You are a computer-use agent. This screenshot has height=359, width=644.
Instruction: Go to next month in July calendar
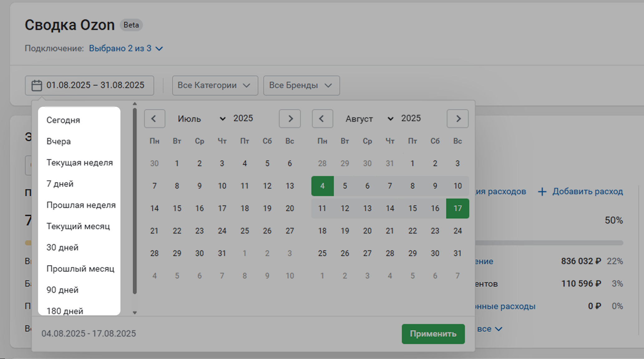tap(290, 119)
